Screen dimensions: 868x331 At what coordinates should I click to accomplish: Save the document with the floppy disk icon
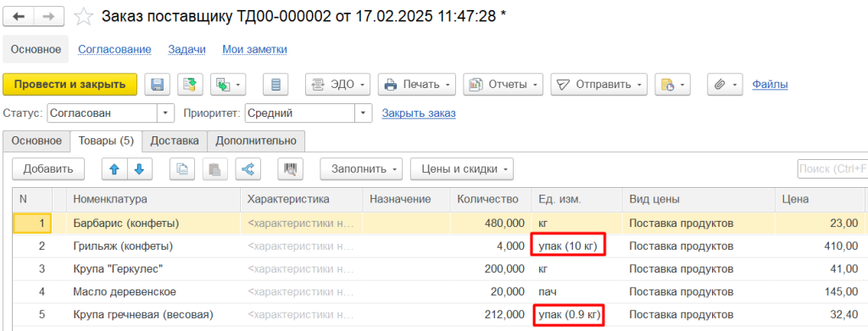[x=157, y=85]
